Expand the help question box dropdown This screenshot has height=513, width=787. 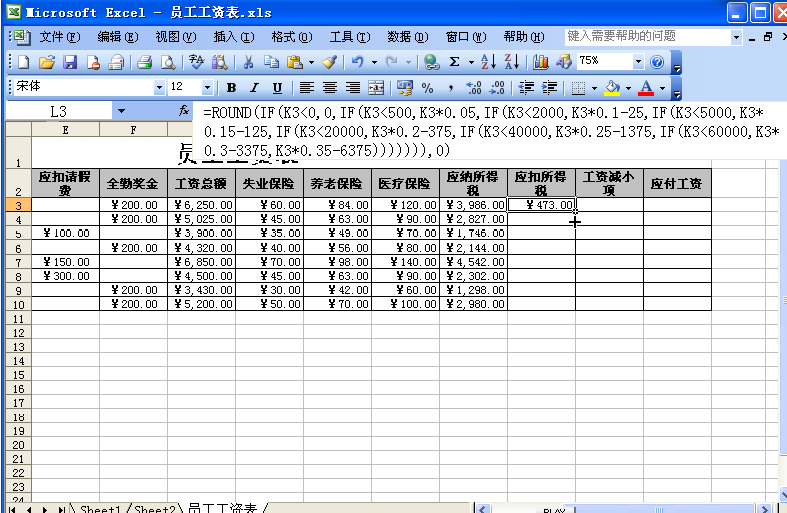(x=736, y=37)
